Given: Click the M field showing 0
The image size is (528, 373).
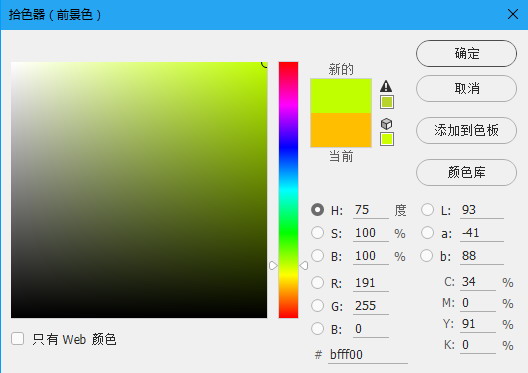Looking at the screenshot, I should (478, 303).
